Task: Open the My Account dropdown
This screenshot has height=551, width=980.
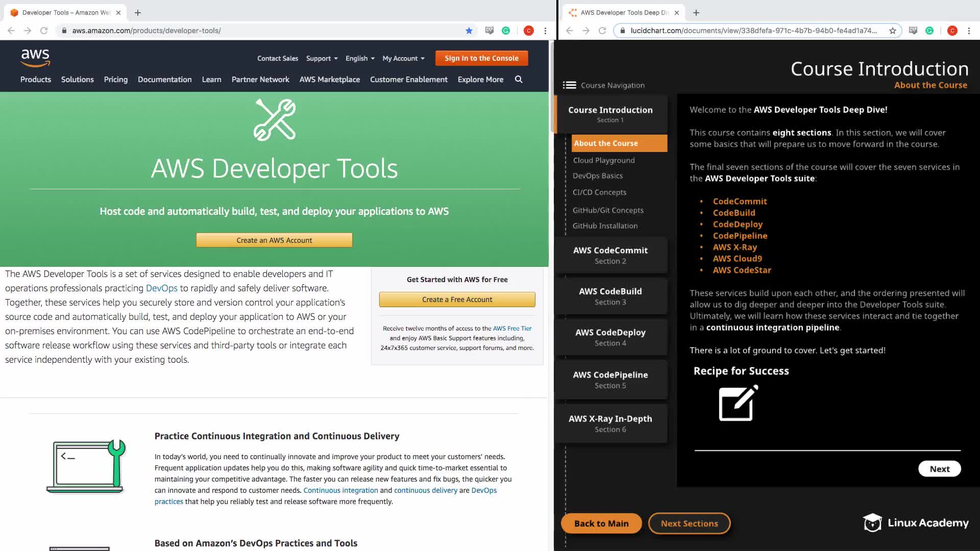Action: 403,58
